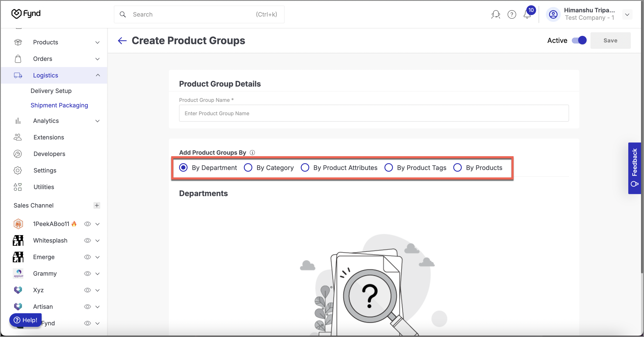Click the info icon beside Add Product Groups By

coord(253,153)
